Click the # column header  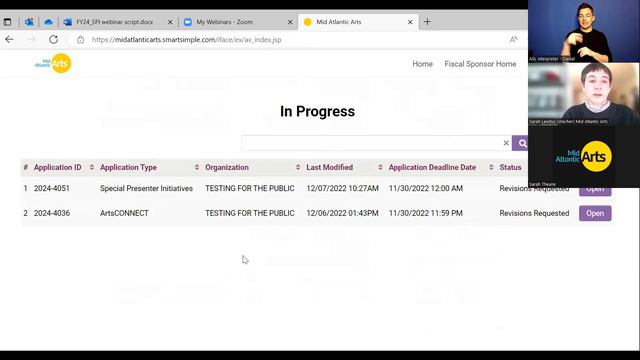pyautogui.click(x=26, y=167)
